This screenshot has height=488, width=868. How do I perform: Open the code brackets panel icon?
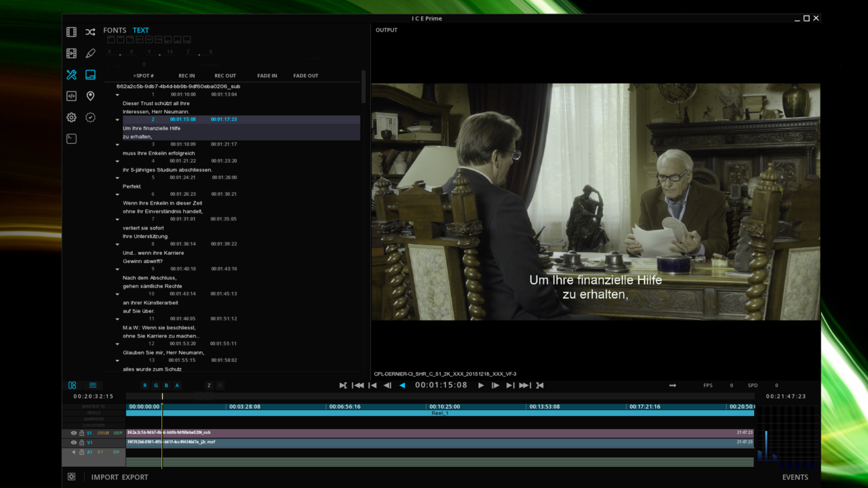[x=71, y=96]
